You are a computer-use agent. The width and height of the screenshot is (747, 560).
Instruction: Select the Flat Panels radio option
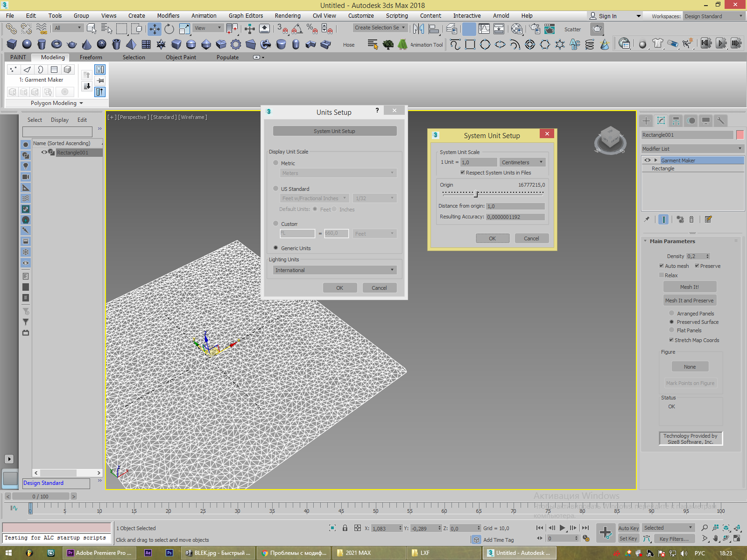coord(672,330)
